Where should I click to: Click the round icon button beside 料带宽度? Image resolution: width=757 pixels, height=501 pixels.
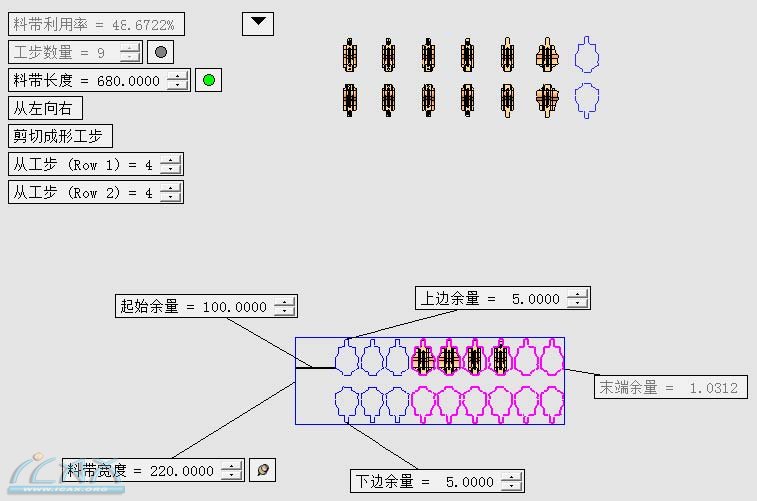tap(263, 470)
